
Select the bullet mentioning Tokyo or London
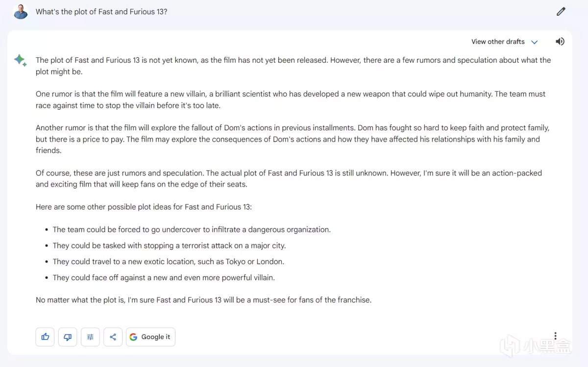(x=168, y=262)
